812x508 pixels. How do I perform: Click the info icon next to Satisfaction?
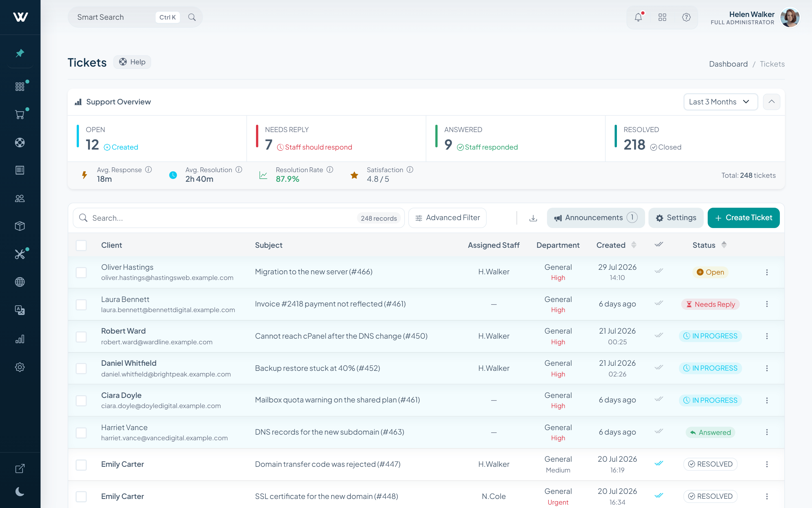[x=410, y=170]
